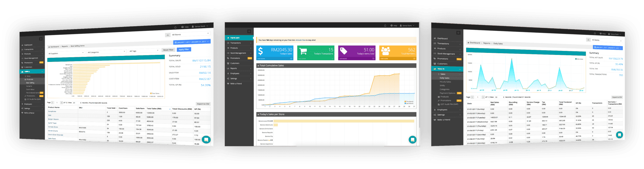Image resolution: width=644 pixels, height=169 pixels.
Task: Open Sansa Stark user menu in middle window
Action: pyautogui.click(x=407, y=26)
